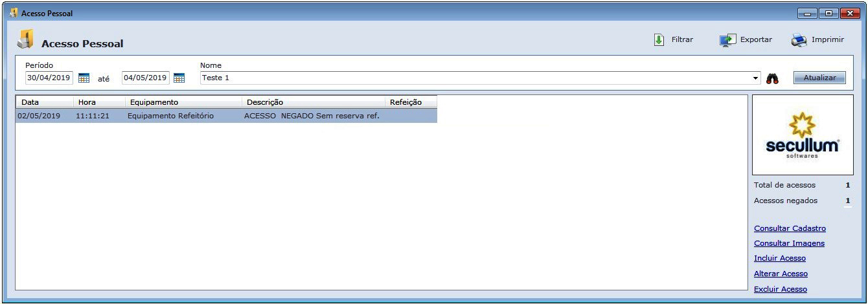
Task: Click the Secullum logo image
Action: [x=803, y=135]
